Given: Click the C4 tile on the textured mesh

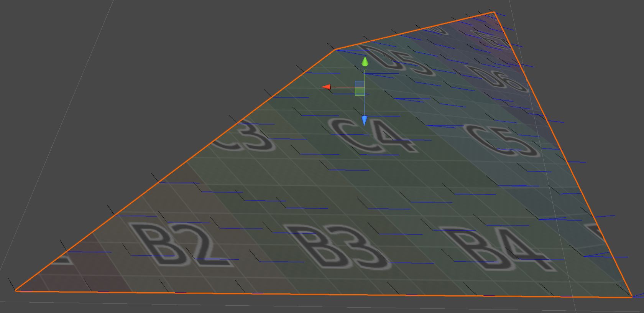Looking at the screenshot, I should pos(371,135).
